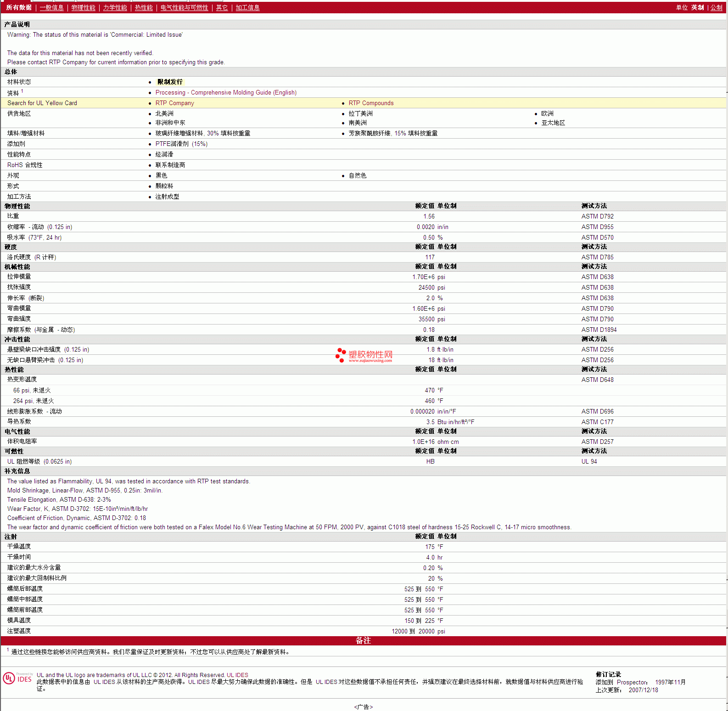
Task: Click the 北美洲 availability item
Action: point(164,113)
